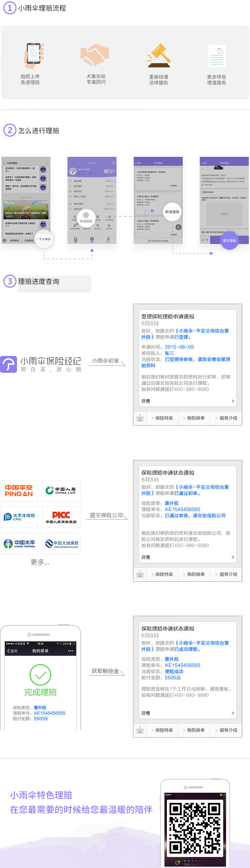Image resolution: width=250 pixels, height=868 pixels.
Task: Click the document icon for 更多特色增值服务
Action: [x=216, y=56]
